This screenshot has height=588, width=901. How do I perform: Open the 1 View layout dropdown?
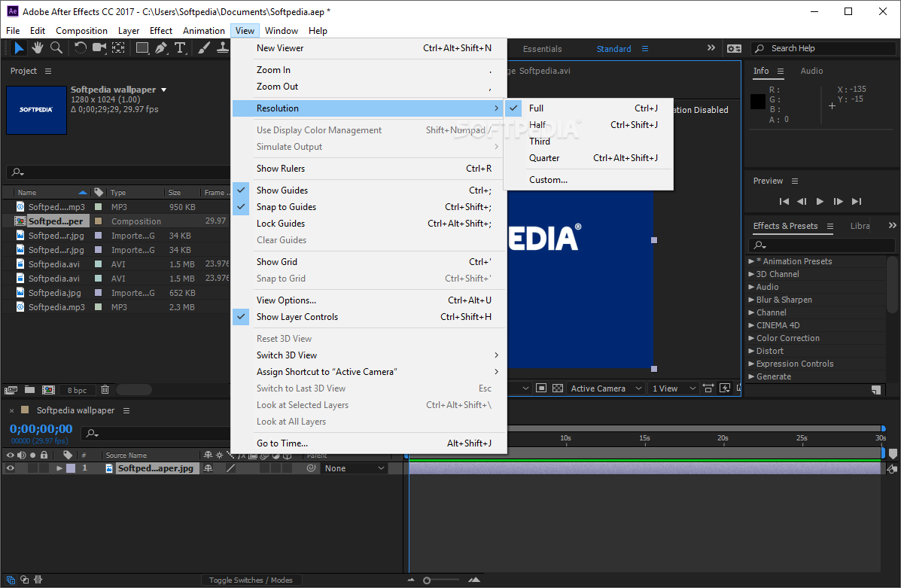(x=674, y=388)
